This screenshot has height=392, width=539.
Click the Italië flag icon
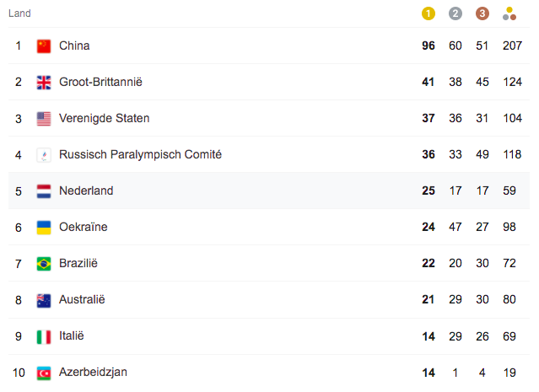tap(44, 337)
